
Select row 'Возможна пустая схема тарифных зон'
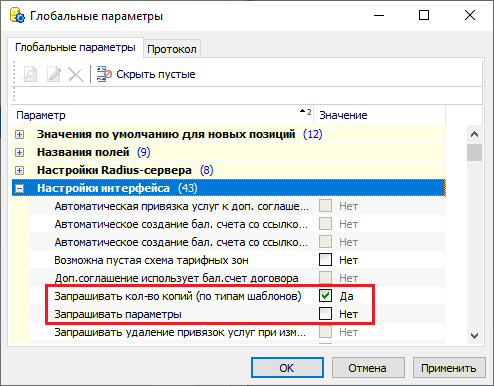pyautogui.click(x=237, y=260)
